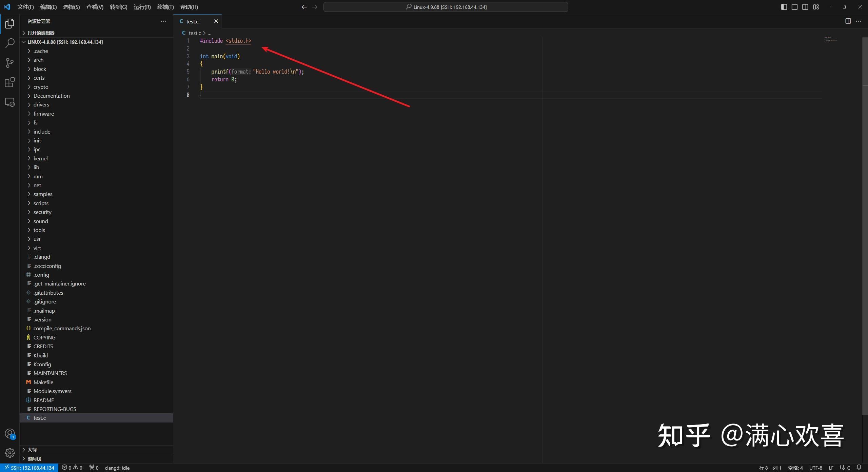This screenshot has height=472, width=868.
Task: Toggle the primary sidebar visibility
Action: 784,7
